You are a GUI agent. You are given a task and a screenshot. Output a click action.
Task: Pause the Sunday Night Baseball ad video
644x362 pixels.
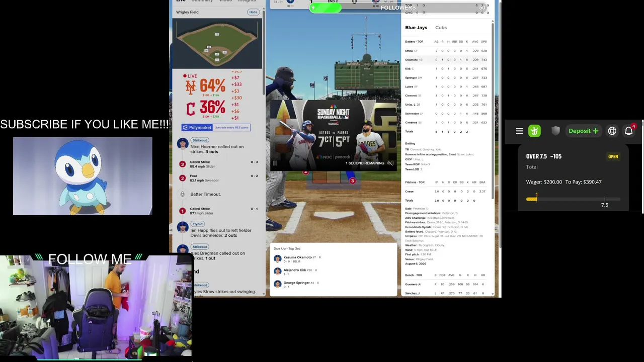[x=275, y=163]
